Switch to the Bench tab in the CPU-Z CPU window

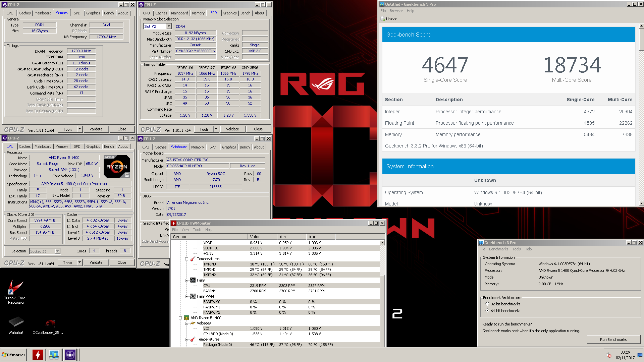(109, 146)
